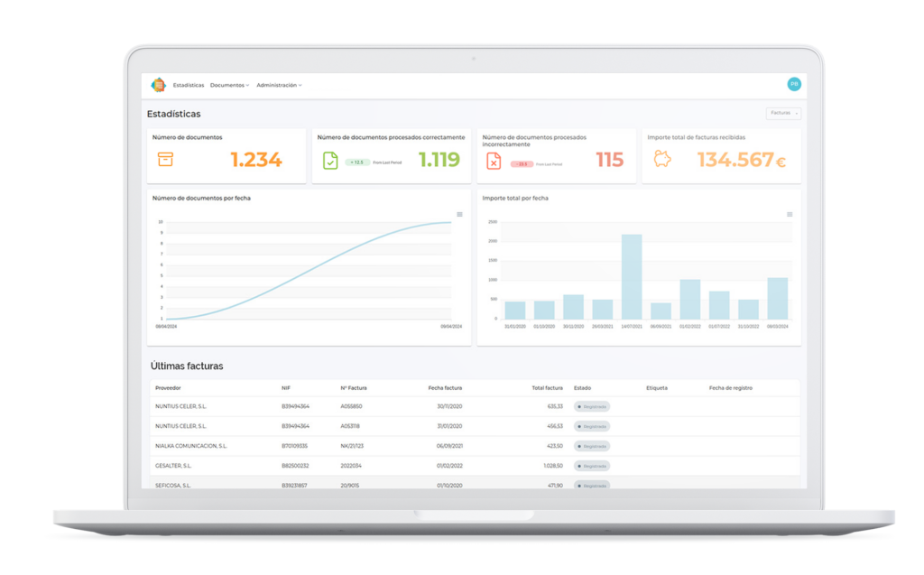The image size is (924, 575).
Task: Select Estadísticas in the navigation bar
Action: tap(188, 86)
